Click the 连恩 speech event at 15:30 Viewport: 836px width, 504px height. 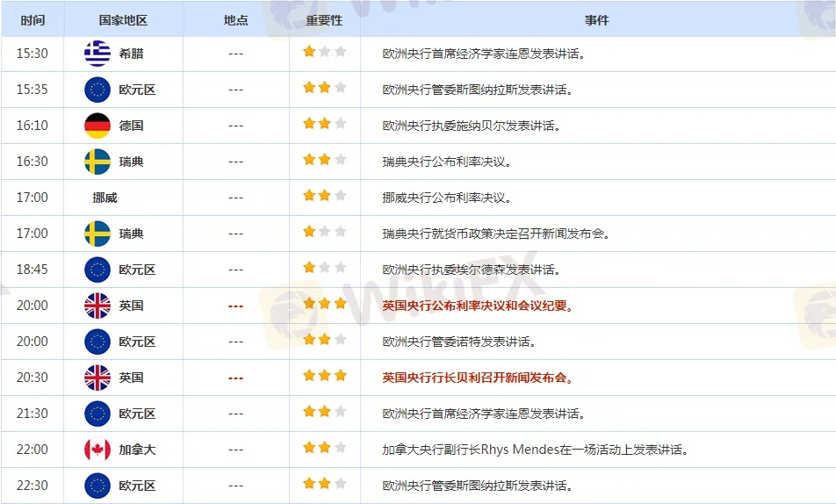click(484, 54)
